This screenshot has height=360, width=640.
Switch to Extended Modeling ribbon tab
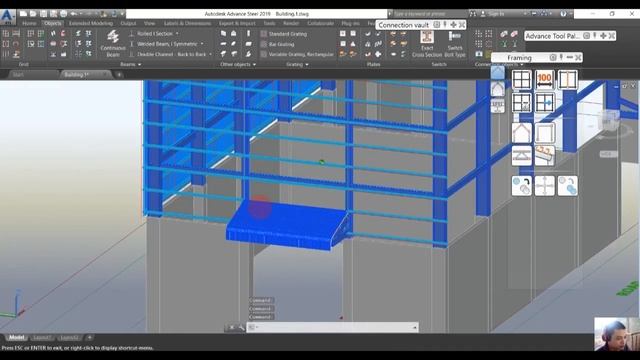(x=91, y=23)
